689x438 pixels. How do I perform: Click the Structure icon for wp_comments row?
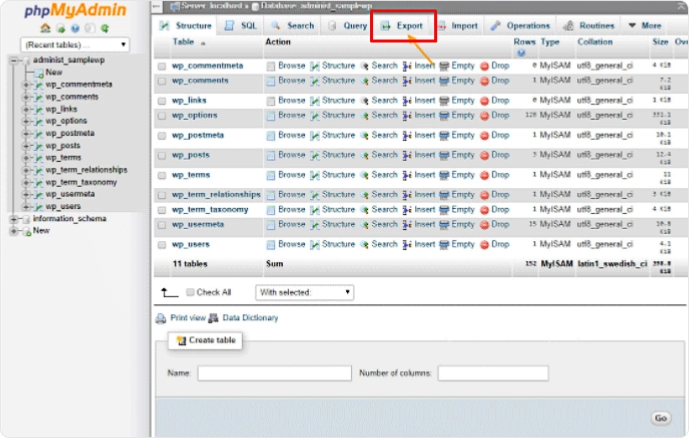315,81
